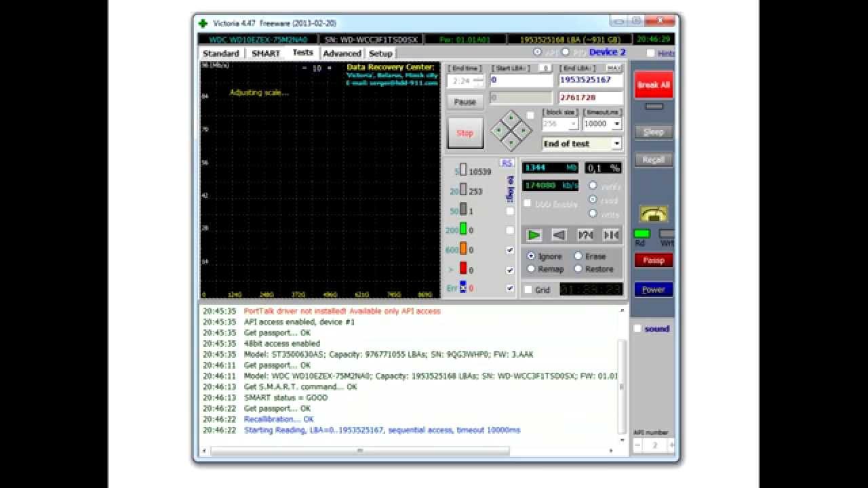Enable the Grid checkbox

pos(528,289)
